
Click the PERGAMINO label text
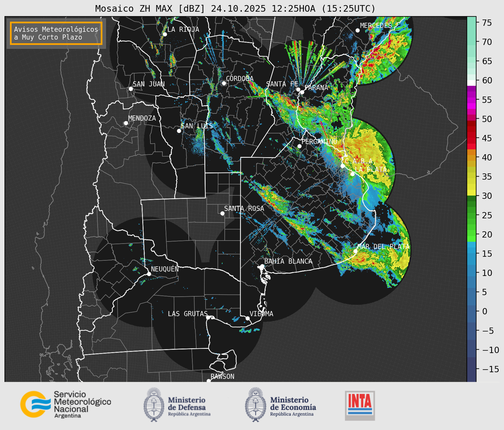tap(319, 141)
